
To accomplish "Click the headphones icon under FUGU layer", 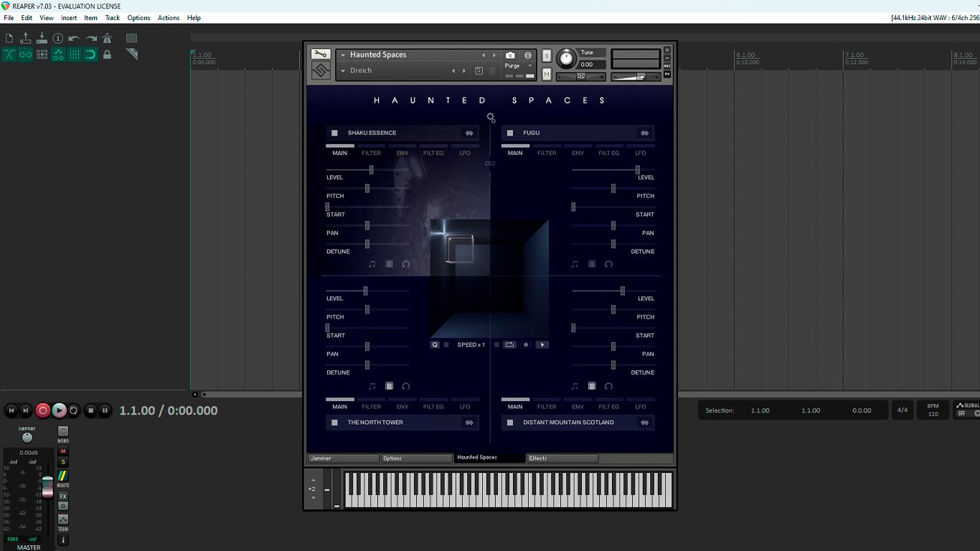I will [x=608, y=264].
